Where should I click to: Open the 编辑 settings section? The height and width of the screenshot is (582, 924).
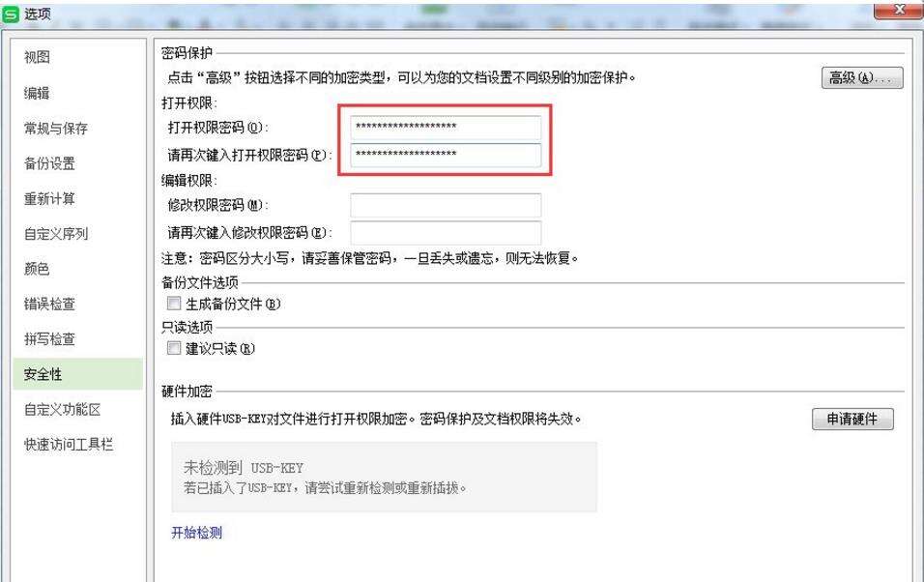coord(37,93)
